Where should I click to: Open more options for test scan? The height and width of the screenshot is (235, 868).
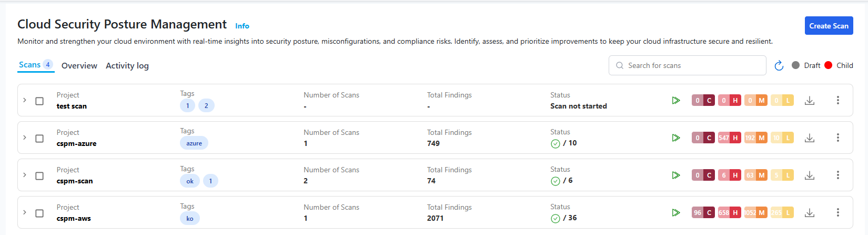coord(838,101)
